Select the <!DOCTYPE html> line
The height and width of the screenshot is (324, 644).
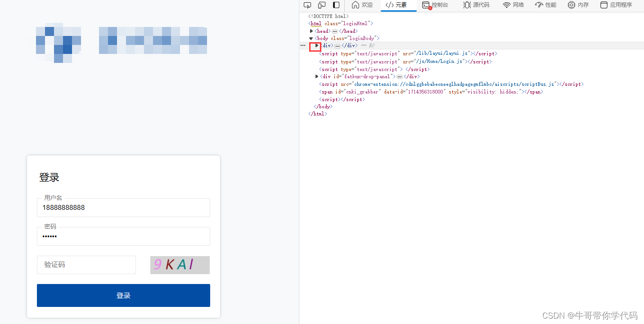pyautogui.click(x=329, y=16)
